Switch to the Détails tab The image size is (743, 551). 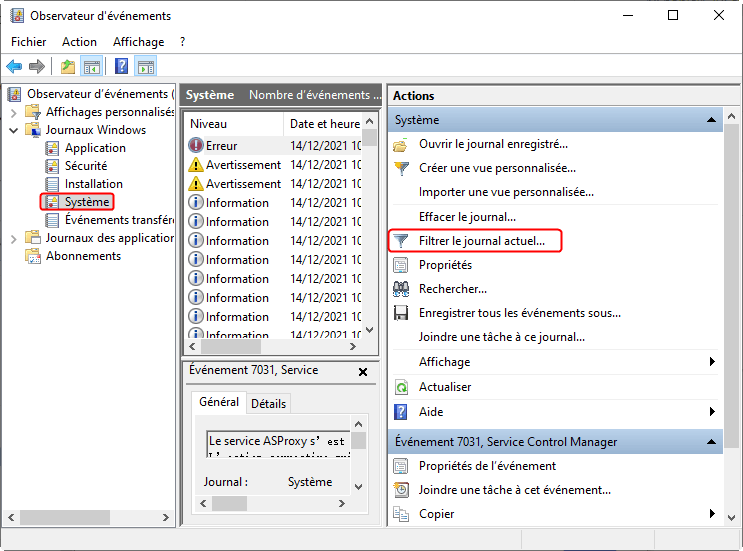coord(268,404)
